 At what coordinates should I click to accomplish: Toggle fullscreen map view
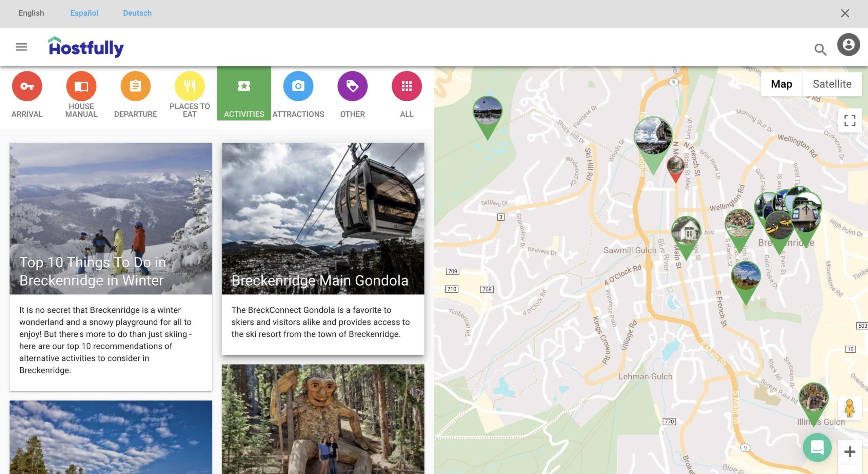850,120
